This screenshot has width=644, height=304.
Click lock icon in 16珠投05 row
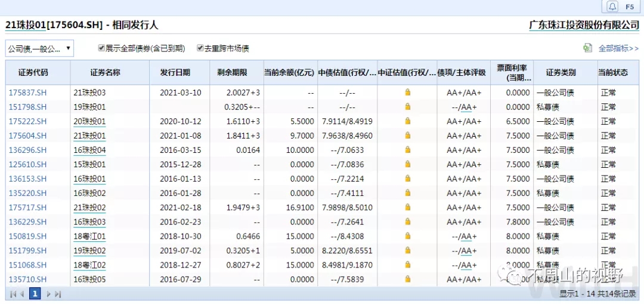point(407,280)
